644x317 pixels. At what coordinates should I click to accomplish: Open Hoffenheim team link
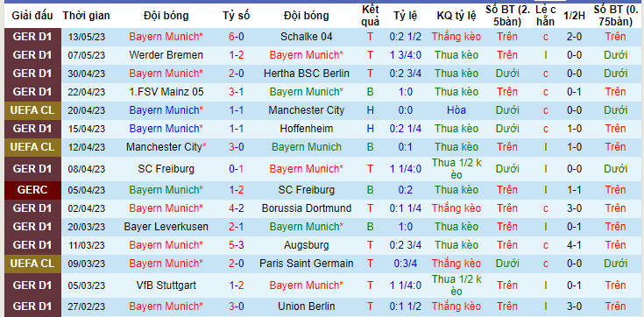(307, 129)
